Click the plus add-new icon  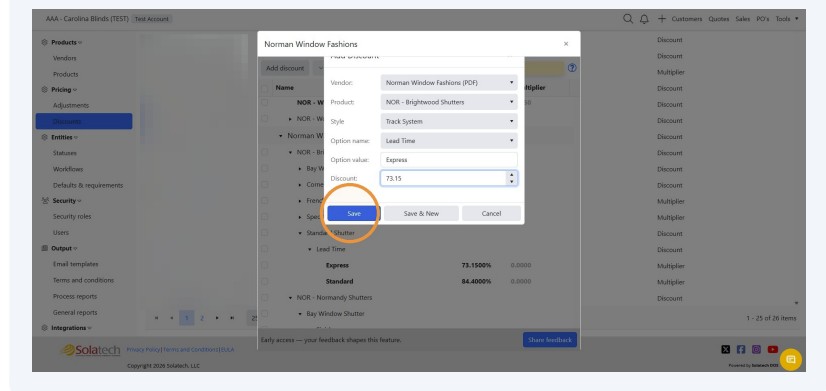point(662,18)
